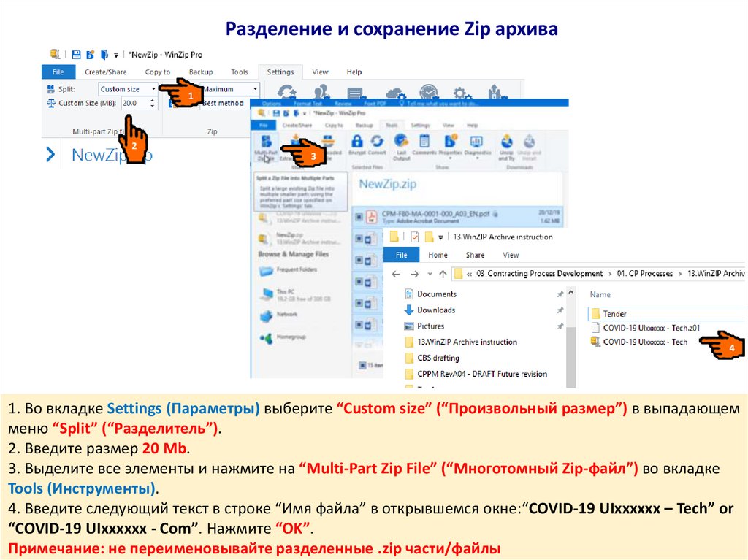Viewport: 748px width, 560px height.
Task: Switch to the Tools tab in the top WinZip window
Action: (240, 72)
